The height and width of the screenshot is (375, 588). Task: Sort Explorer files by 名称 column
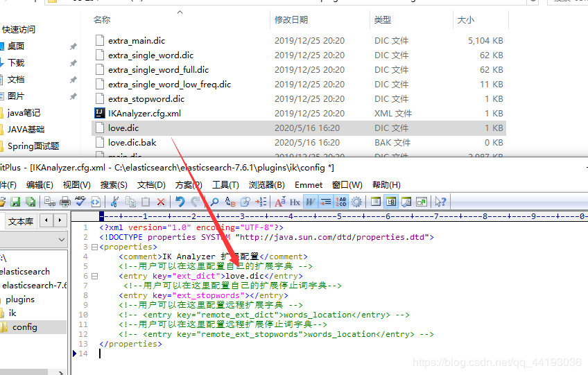pyautogui.click(x=102, y=20)
